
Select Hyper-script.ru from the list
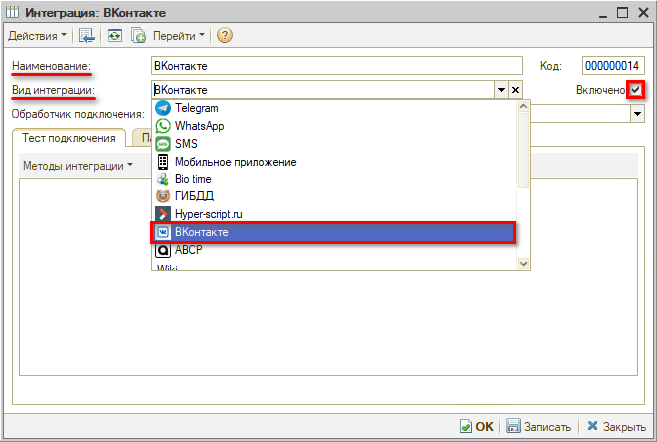334,214
